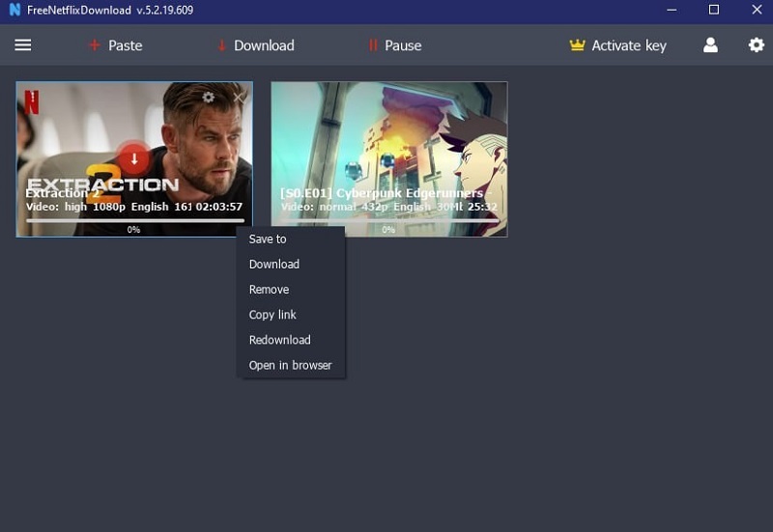
Task: Click the 25:32 duration text
Action: coord(482,207)
